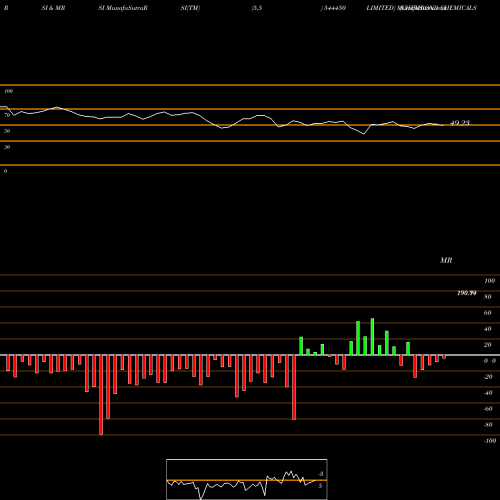This screenshot has width=500, height=500.
Task: Click the -100 label on MR right axis
Action: click(490, 441)
